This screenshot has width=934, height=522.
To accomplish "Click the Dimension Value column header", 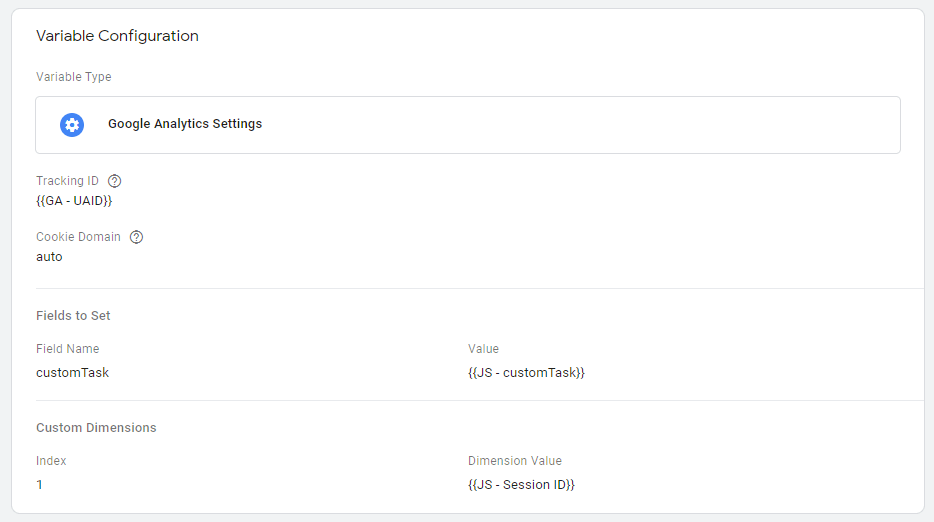I will coord(515,461).
